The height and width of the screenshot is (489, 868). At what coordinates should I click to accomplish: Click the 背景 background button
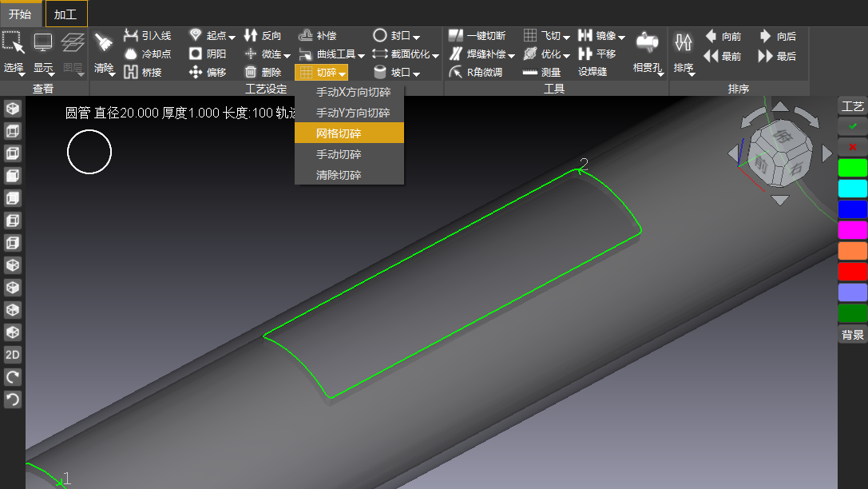tap(853, 335)
